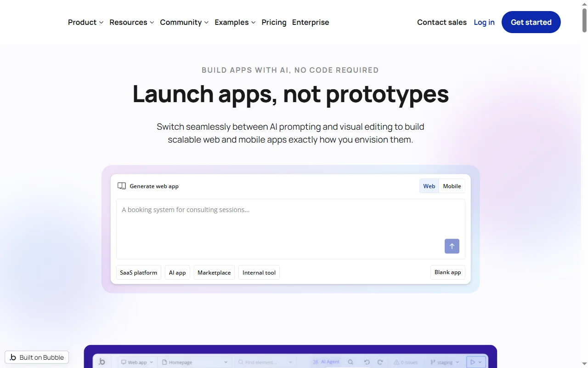588x368 pixels.
Task: Open the Enterprise page
Action: [x=311, y=22]
